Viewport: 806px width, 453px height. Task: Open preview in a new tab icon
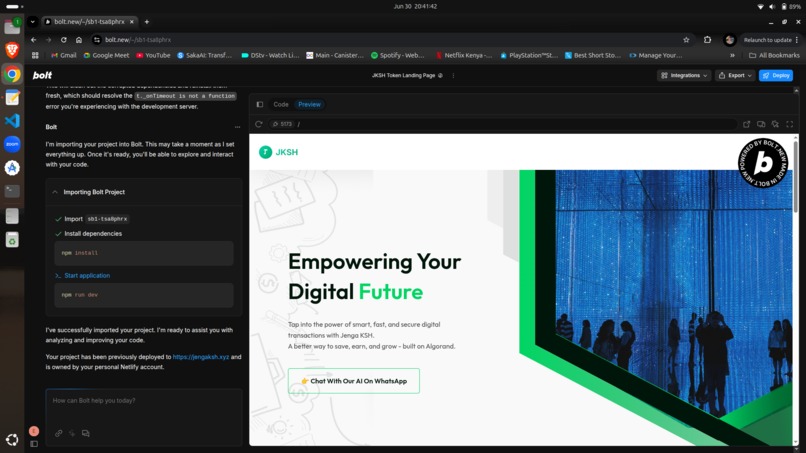746,124
